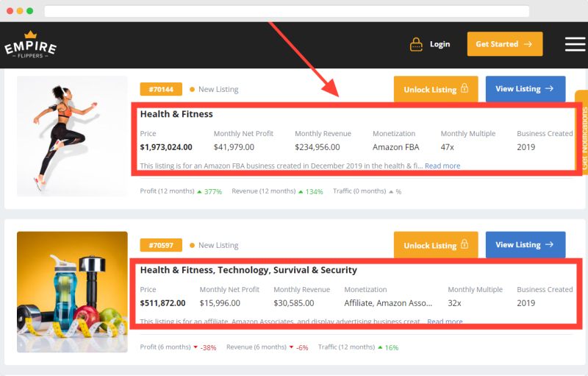This screenshot has width=588, height=376.
Task: Click the $1,973,024.00 price
Action: point(166,147)
